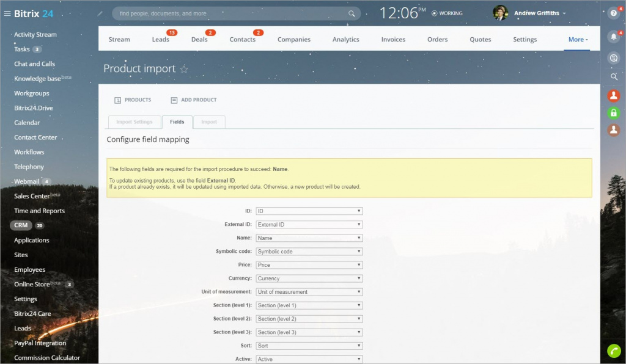Open the ID field mapping dropdown

click(309, 211)
